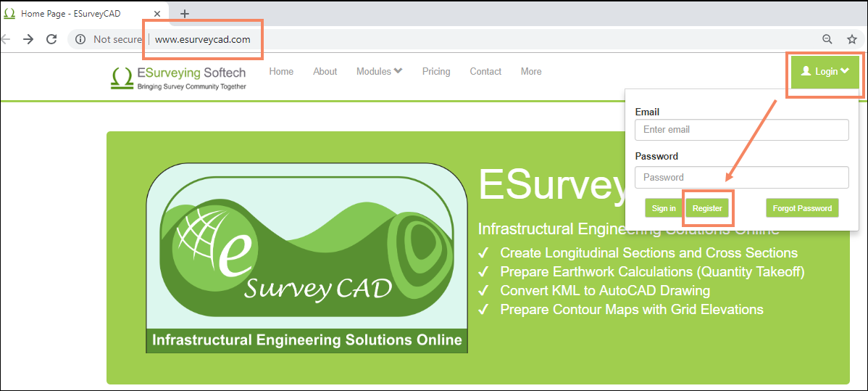Screen dimensions: 868x391
Task: Click the browser forward arrow
Action: click(x=28, y=39)
